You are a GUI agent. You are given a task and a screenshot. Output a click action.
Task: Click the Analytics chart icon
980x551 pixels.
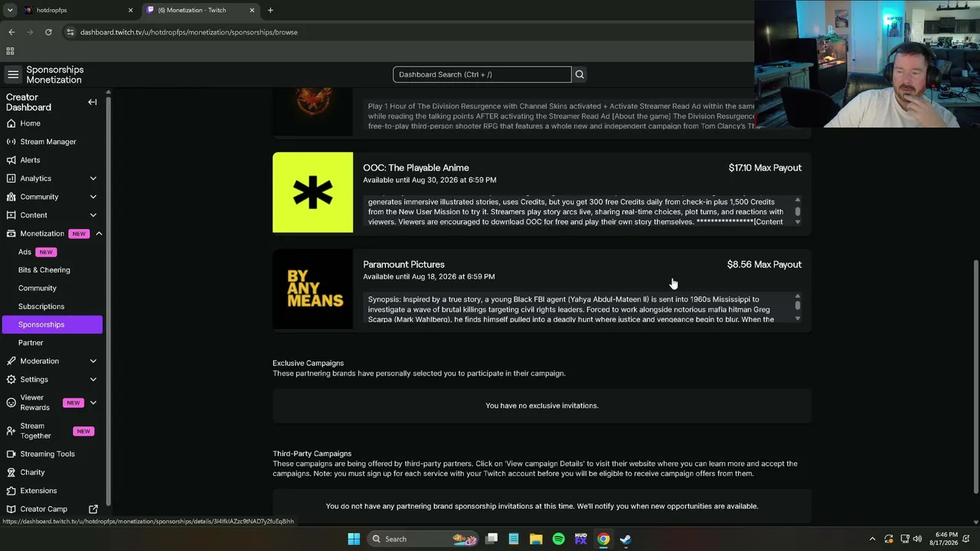(x=11, y=178)
